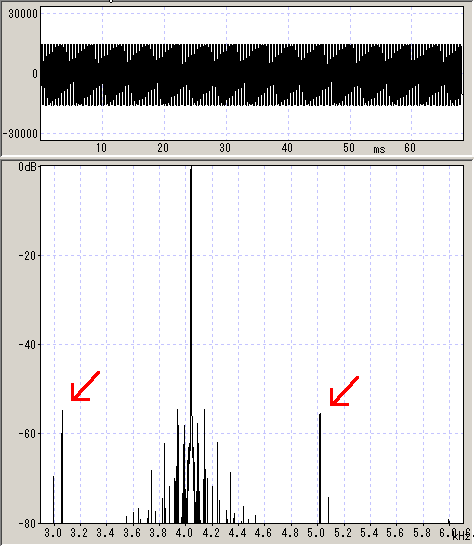Pick the 5.2 frequency axis label
Screen dimensions: 474x546
click(x=343, y=533)
